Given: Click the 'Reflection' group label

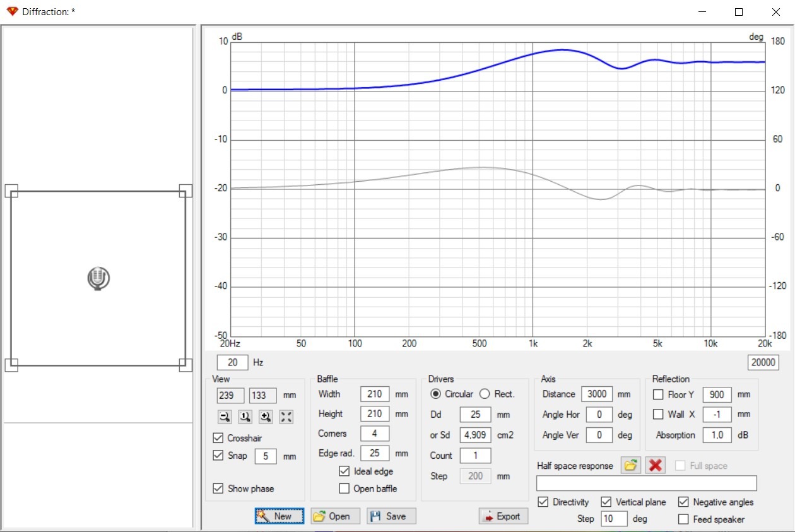Looking at the screenshot, I should (671, 379).
